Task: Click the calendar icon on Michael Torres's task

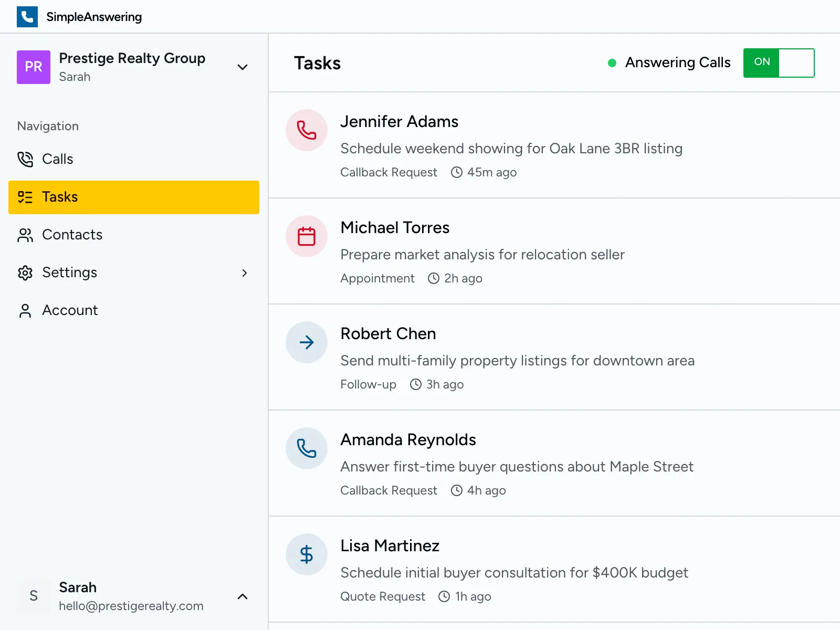Action: point(306,236)
